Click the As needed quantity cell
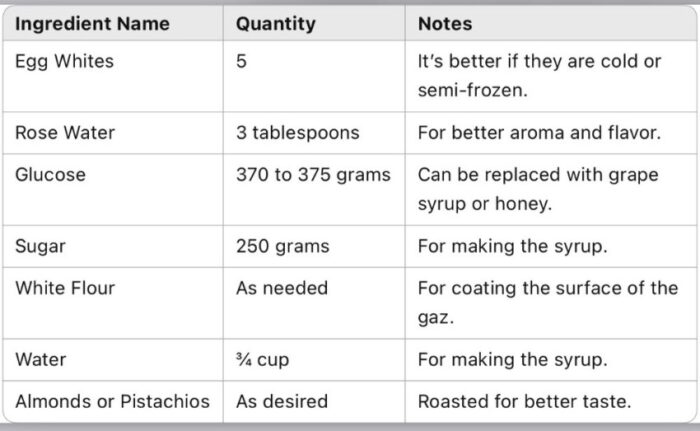This screenshot has height=431, width=700. coord(281,288)
